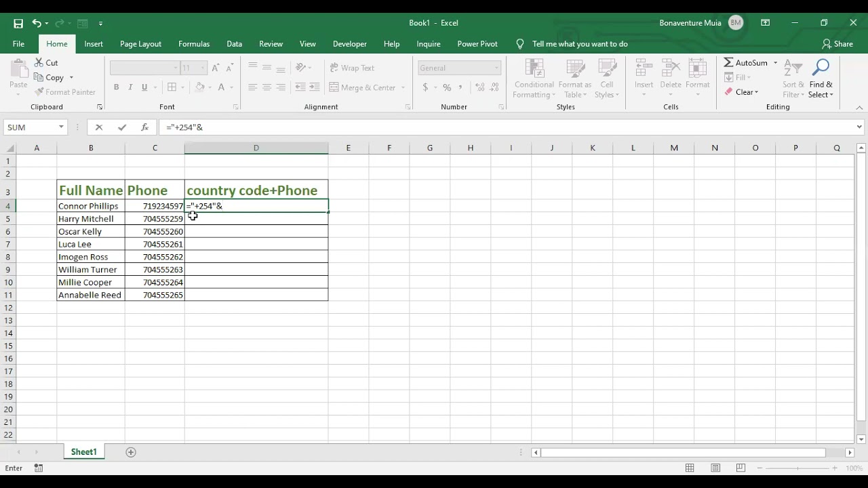Open the AutoSum dropdown arrow
Screen dimensions: 868x488
776,62
